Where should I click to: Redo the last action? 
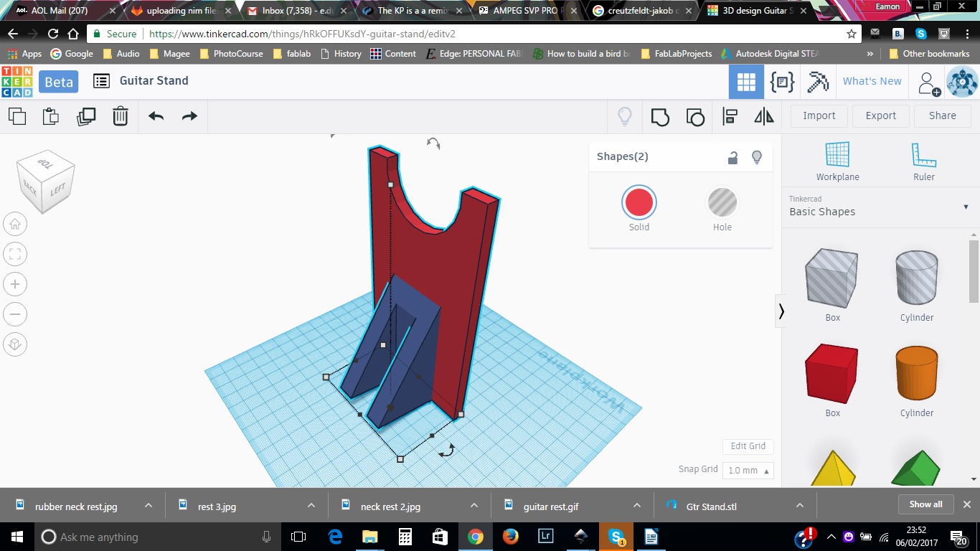point(189,116)
